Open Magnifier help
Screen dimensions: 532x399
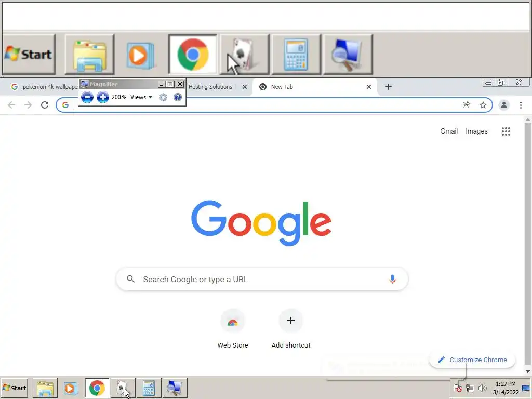(x=178, y=97)
